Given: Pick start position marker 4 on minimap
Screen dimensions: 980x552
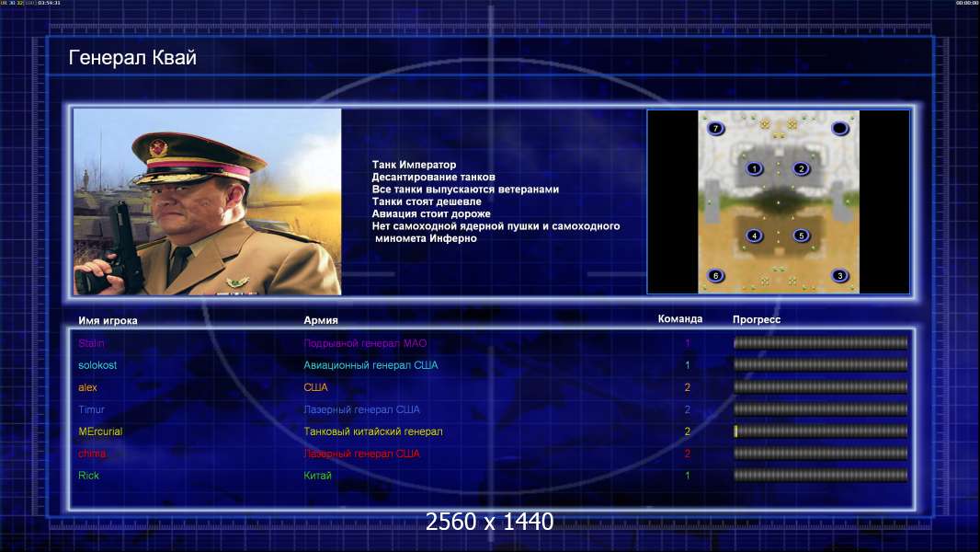Looking at the screenshot, I should point(755,236).
